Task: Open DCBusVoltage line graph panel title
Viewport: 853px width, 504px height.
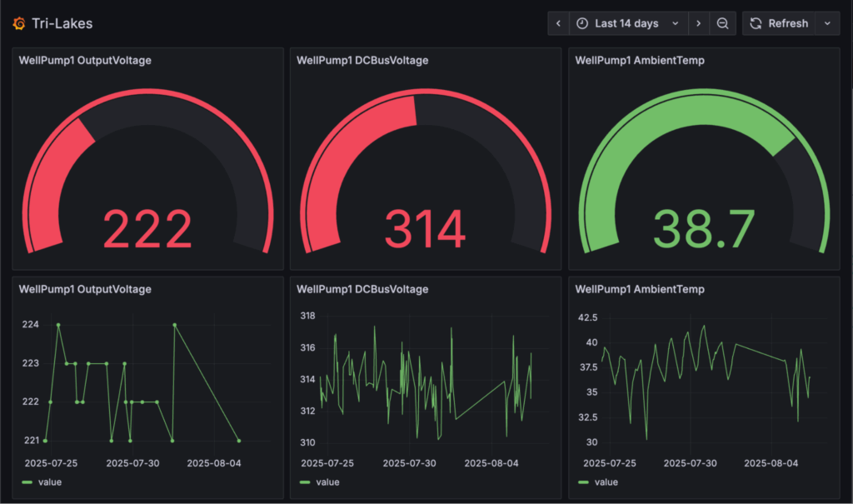Action: [362, 289]
